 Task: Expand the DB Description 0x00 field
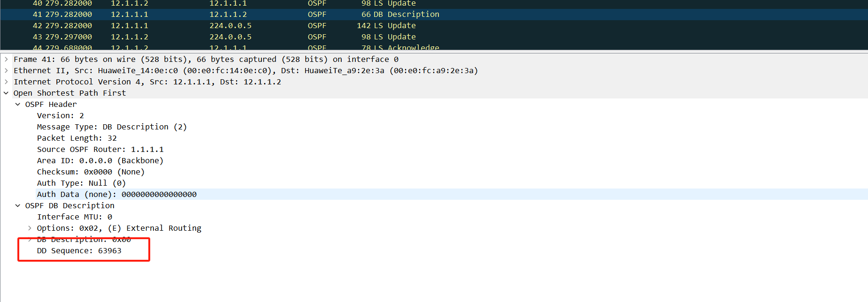coord(30,239)
